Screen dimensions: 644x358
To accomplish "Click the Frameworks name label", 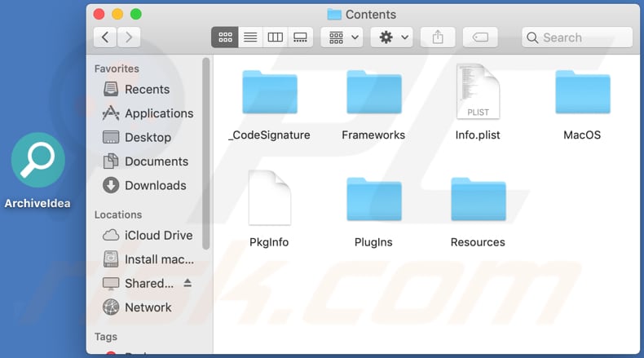I will pos(373,135).
